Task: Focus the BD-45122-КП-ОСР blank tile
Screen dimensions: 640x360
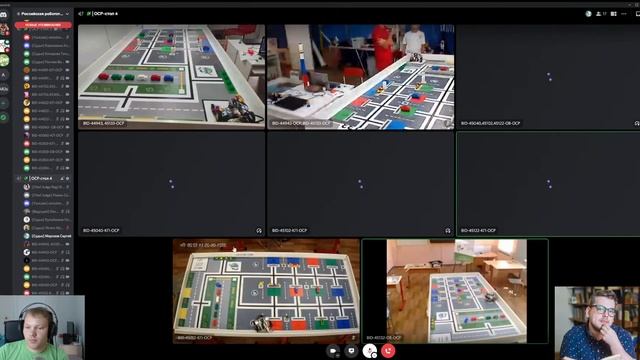Action: (548, 184)
